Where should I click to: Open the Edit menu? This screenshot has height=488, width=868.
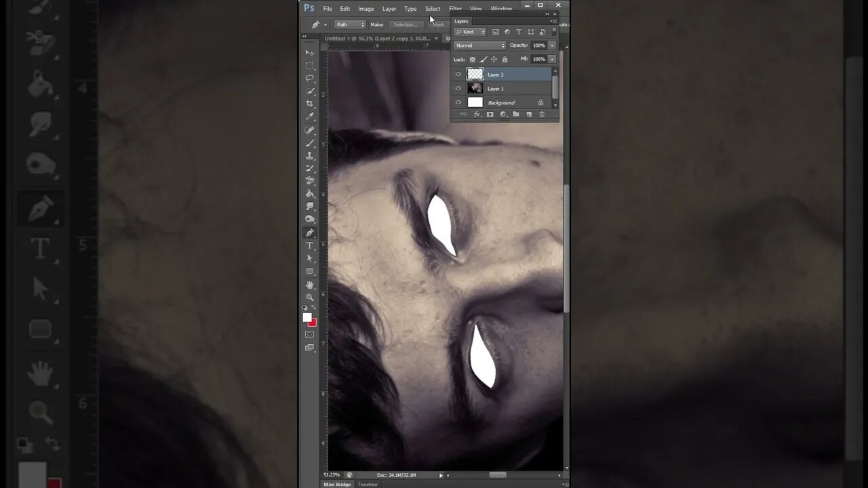coord(345,9)
